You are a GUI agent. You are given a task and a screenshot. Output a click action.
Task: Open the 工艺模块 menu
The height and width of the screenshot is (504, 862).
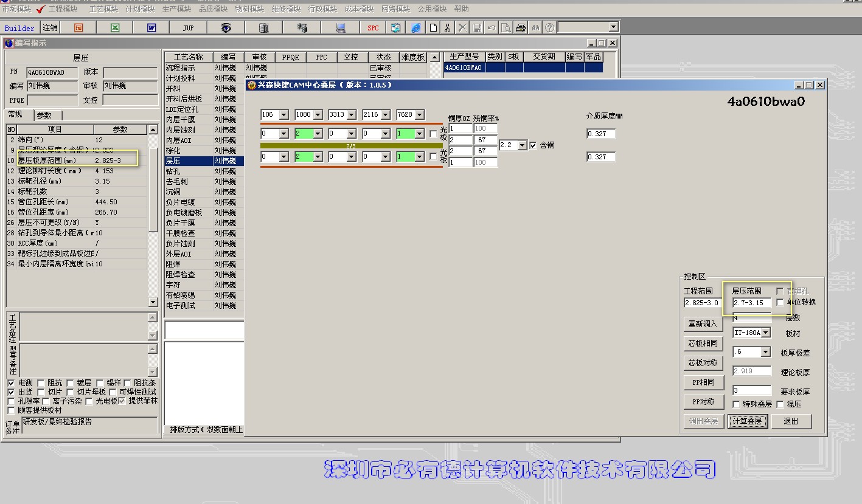tap(104, 9)
